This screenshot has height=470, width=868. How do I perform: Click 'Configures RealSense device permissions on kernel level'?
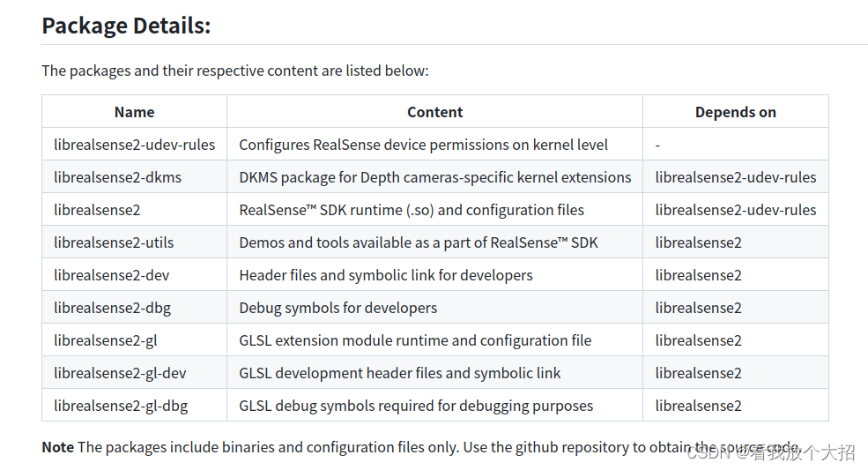click(x=424, y=145)
